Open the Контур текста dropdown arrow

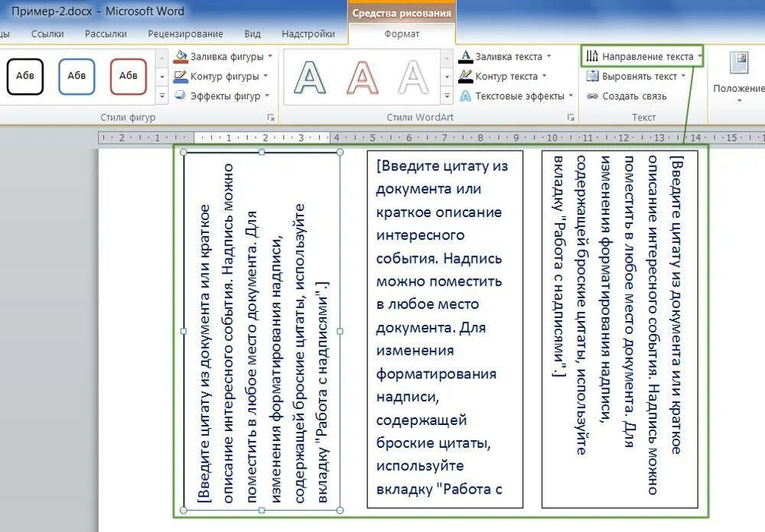(x=545, y=76)
